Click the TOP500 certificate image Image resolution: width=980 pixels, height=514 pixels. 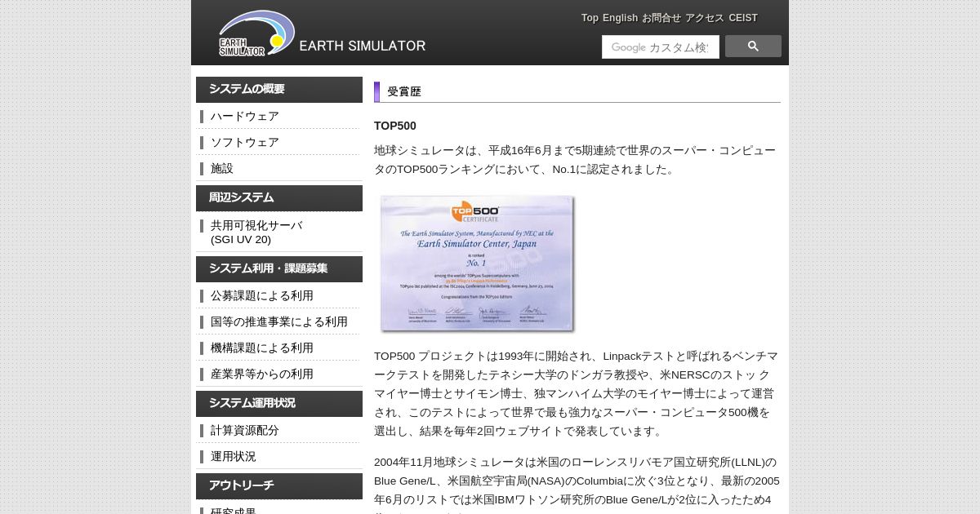(478, 264)
